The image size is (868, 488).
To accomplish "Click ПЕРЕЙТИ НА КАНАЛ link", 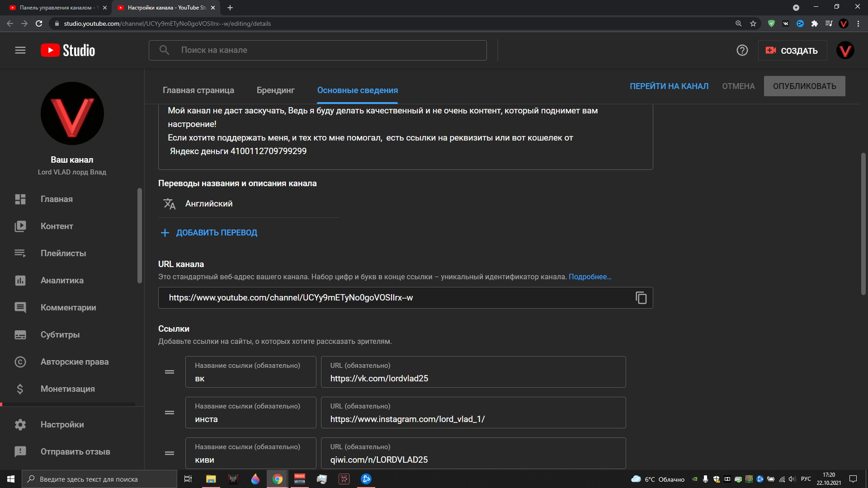I will pyautogui.click(x=669, y=86).
